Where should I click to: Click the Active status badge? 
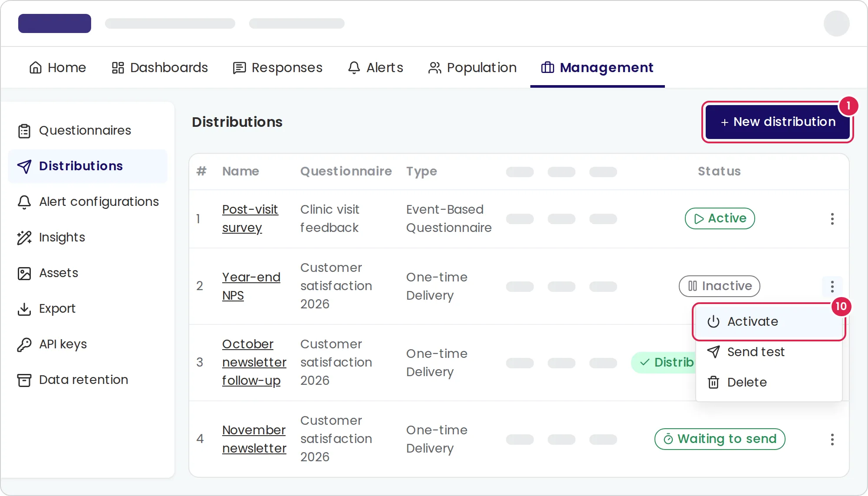tap(720, 218)
